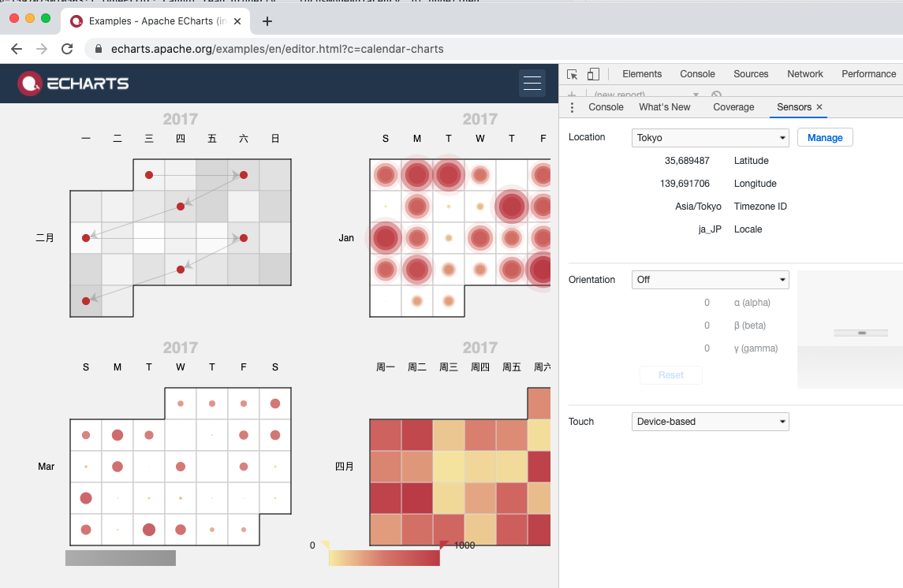This screenshot has width=903, height=588.
Task: Switch to the Console panel in top bar
Action: 697,73
